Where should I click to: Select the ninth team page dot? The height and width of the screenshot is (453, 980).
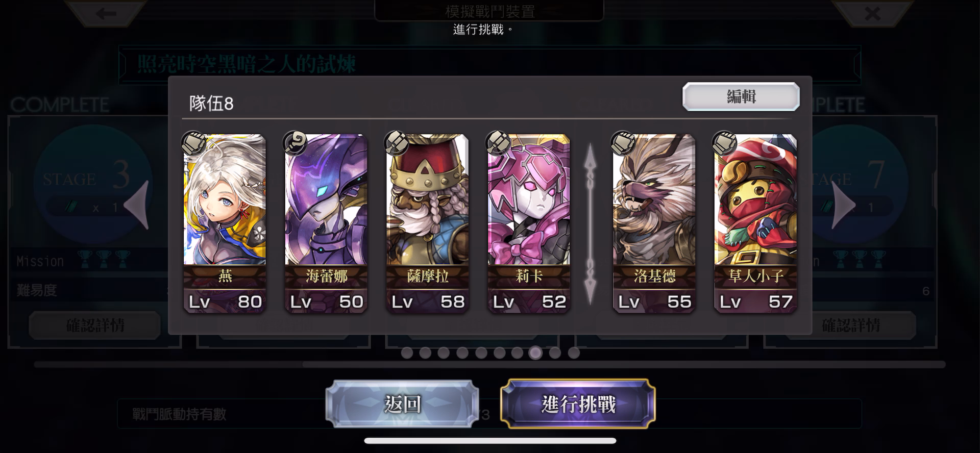click(x=555, y=353)
